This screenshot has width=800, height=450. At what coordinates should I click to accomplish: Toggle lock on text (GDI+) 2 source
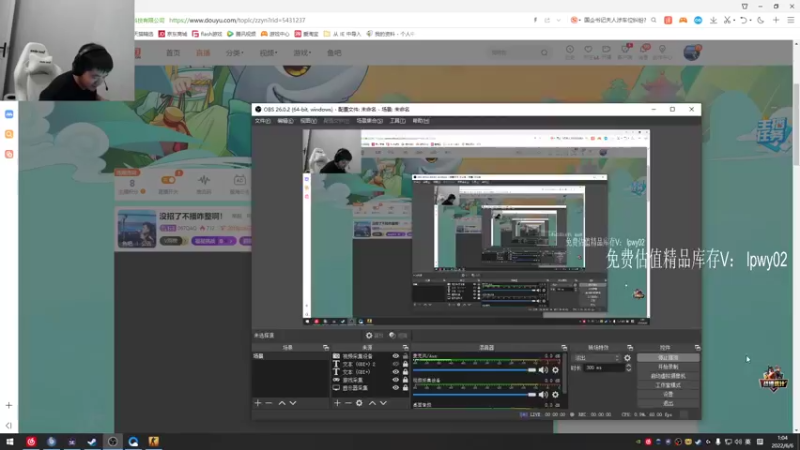point(406,364)
